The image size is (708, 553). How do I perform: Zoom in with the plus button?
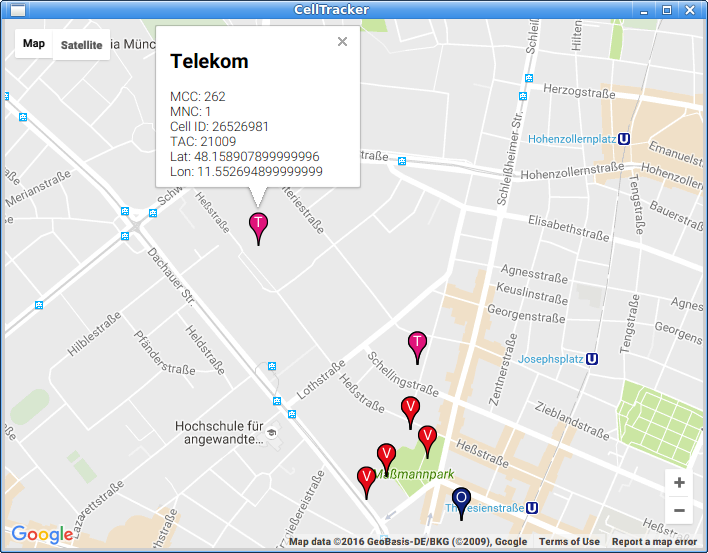pos(679,483)
